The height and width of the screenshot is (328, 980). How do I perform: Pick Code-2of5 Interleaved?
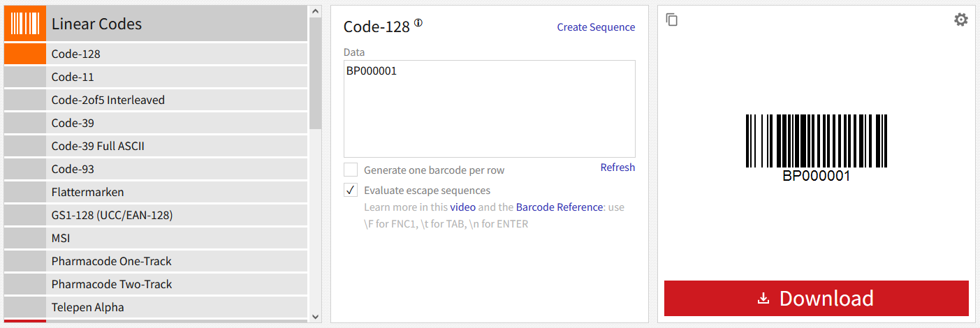point(108,100)
